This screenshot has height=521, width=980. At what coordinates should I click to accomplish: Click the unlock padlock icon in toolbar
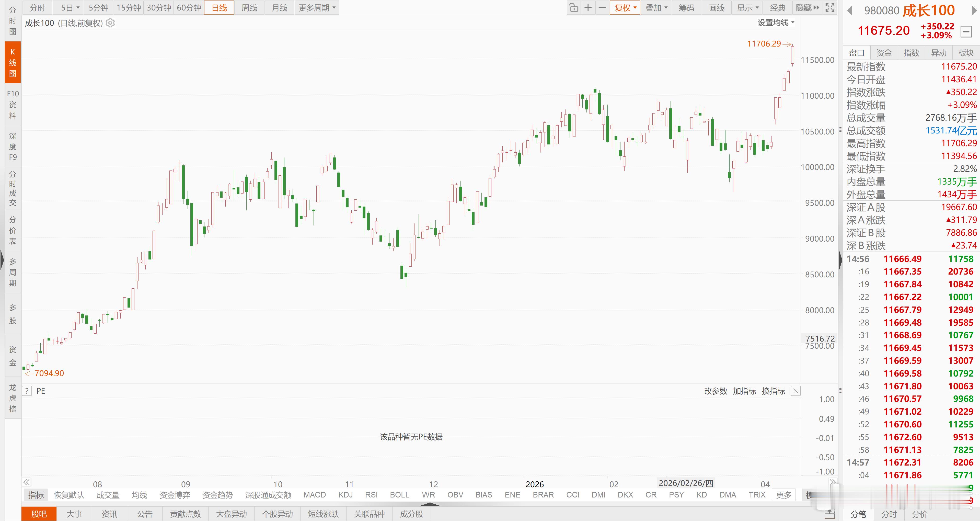click(574, 8)
